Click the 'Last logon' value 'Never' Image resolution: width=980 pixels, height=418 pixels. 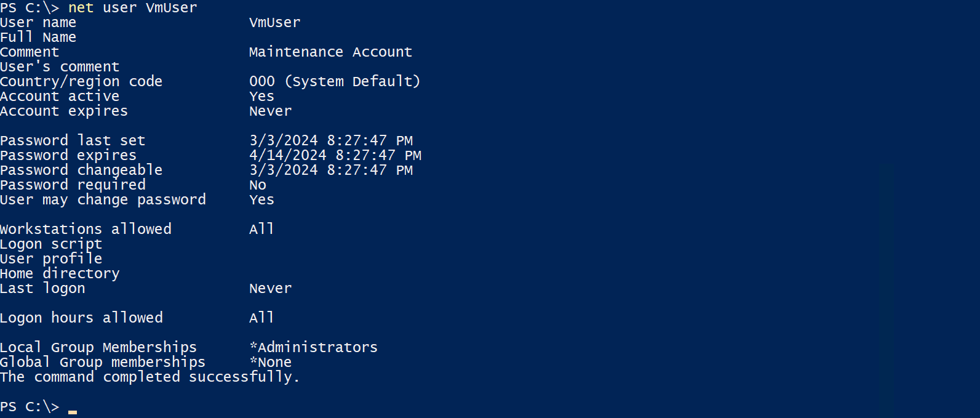[x=270, y=289]
